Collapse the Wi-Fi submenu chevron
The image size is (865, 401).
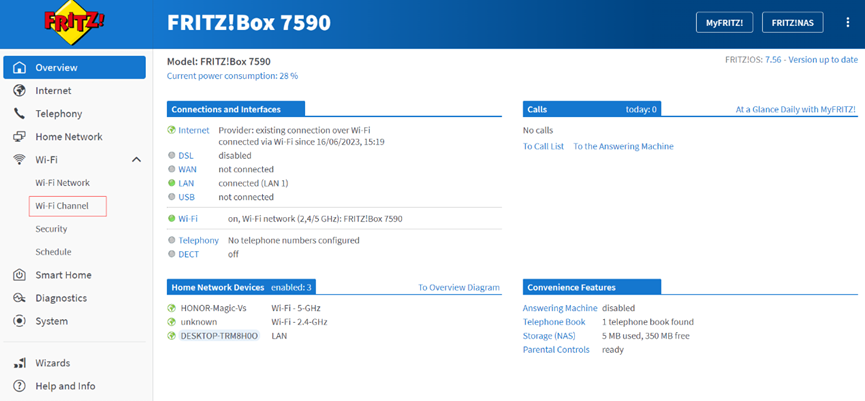[136, 159]
